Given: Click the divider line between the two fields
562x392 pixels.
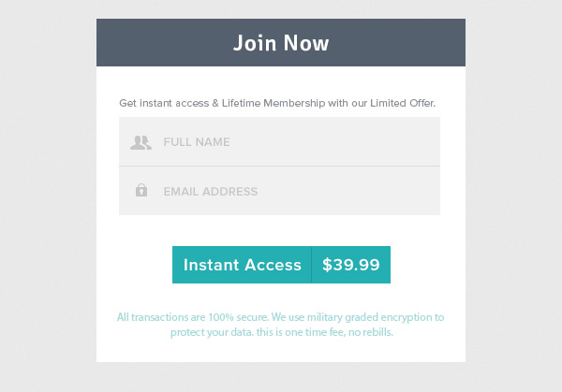Looking at the screenshot, I should point(279,167).
